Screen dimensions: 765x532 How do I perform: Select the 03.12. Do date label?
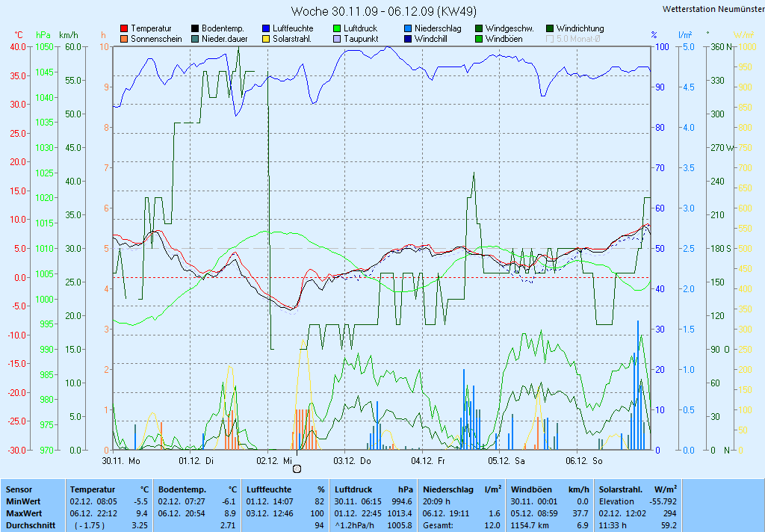click(352, 461)
